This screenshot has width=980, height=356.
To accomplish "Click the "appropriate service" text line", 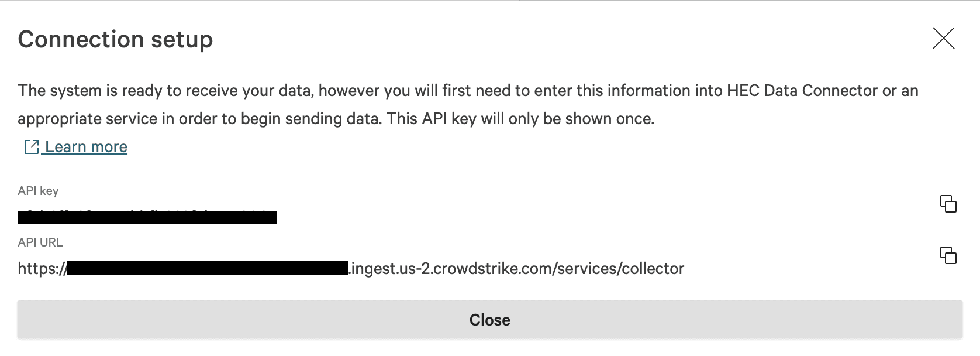I will tap(88, 119).
